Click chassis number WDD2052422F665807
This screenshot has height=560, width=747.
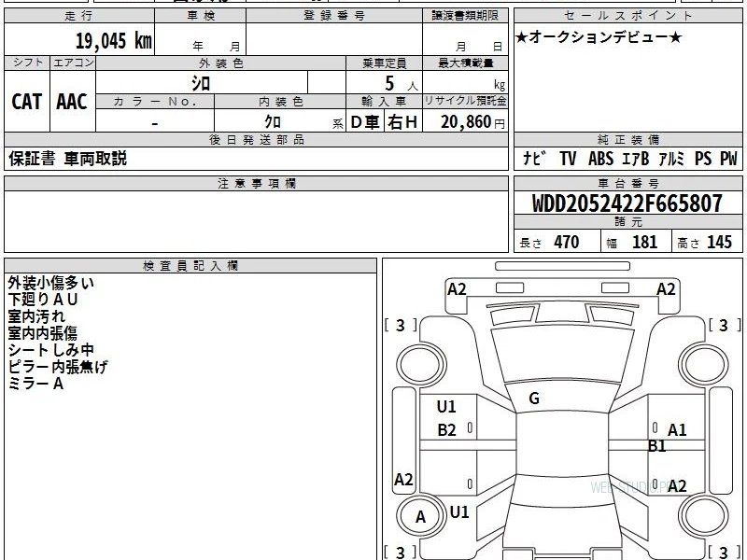click(x=627, y=203)
